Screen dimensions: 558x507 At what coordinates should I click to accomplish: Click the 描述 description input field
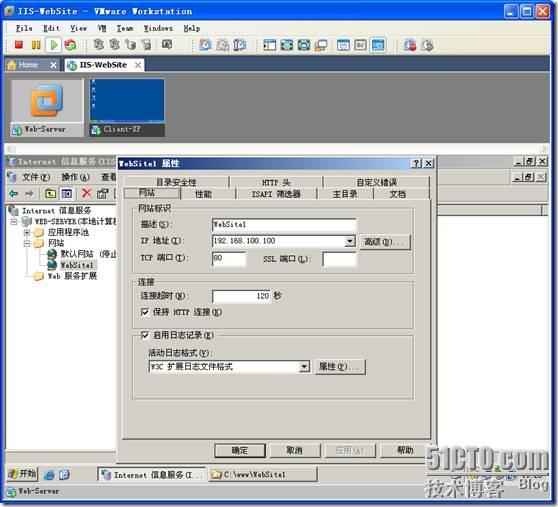(284, 225)
